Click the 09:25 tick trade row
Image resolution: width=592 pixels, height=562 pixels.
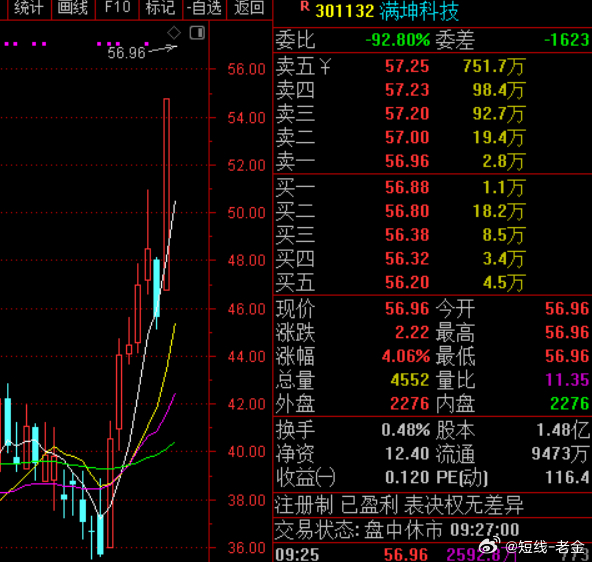coord(432,554)
